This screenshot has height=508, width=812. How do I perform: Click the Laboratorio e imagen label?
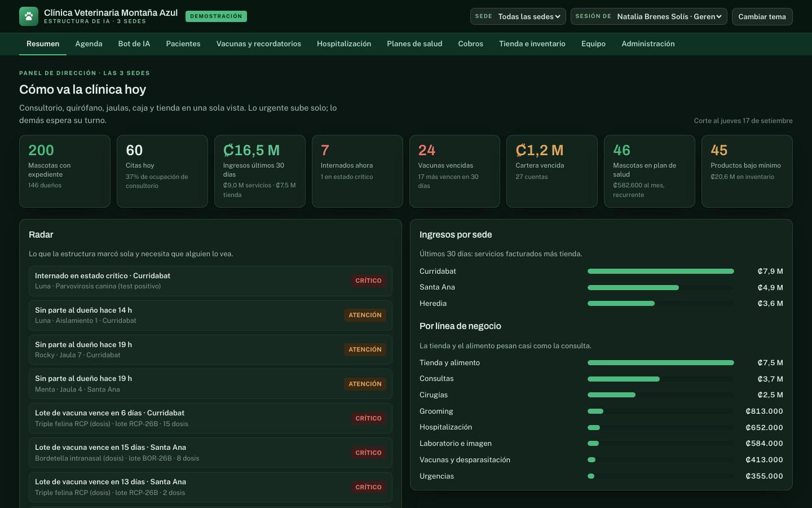(456, 444)
